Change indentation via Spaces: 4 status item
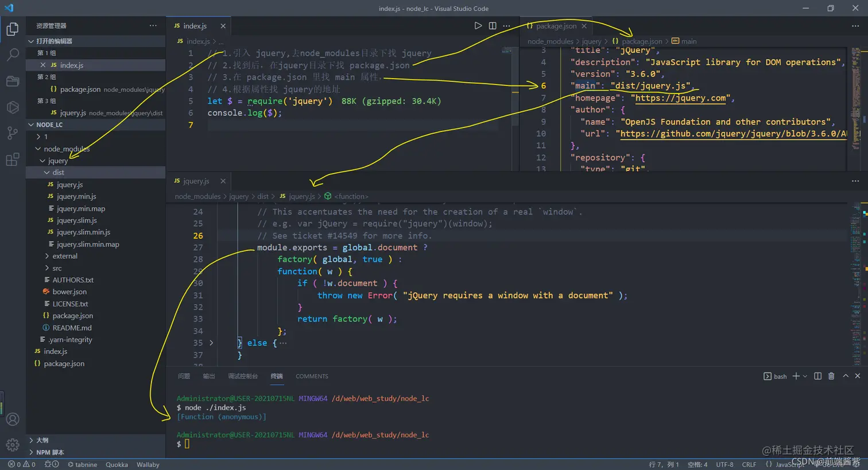868x470 pixels. 697,464
